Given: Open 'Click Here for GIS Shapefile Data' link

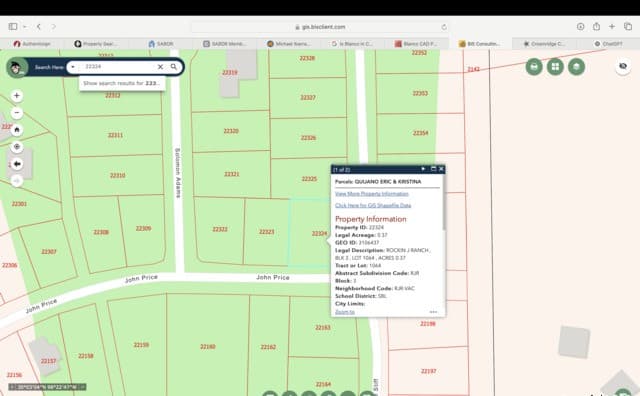Looking at the screenshot, I should tap(373, 205).
